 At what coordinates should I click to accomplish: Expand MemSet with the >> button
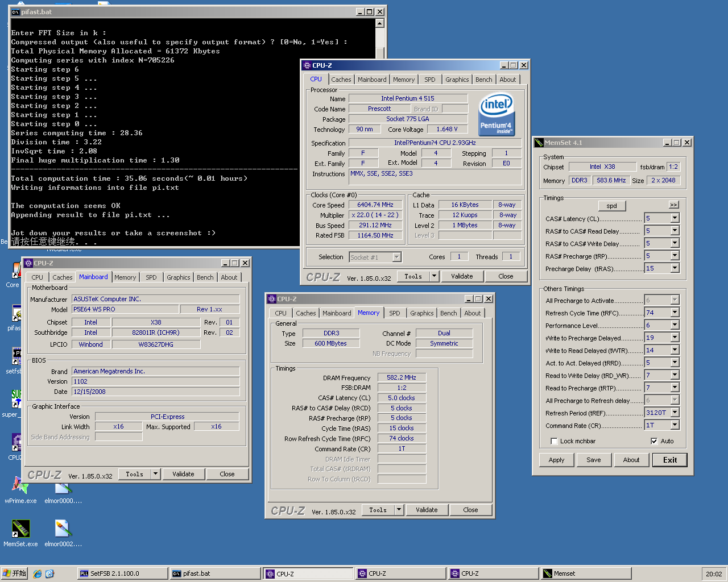click(x=673, y=205)
